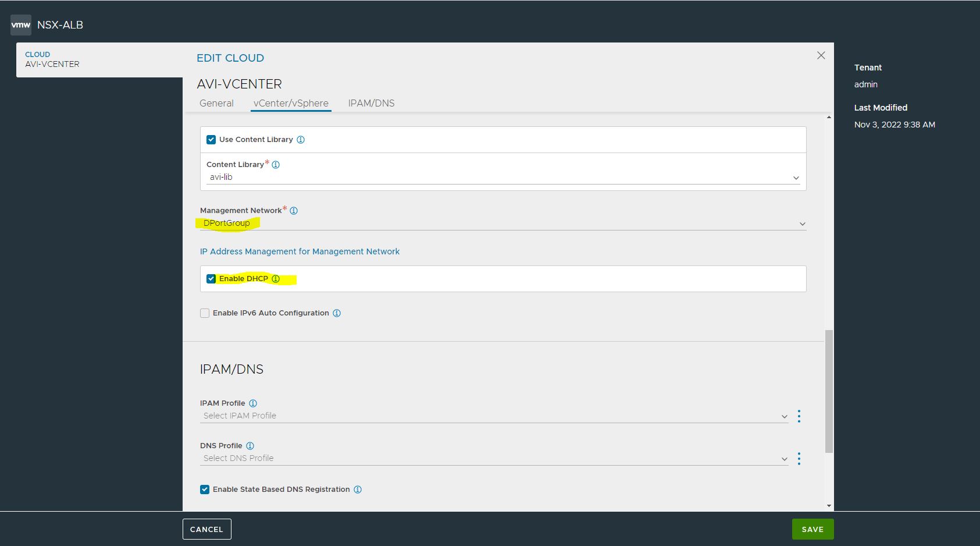The height and width of the screenshot is (546, 980).
Task: Click info icon beside Management Network
Action: coord(294,211)
